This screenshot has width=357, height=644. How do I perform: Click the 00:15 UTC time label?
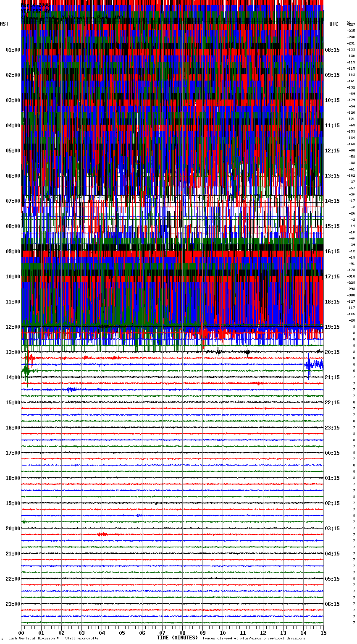(332, 453)
